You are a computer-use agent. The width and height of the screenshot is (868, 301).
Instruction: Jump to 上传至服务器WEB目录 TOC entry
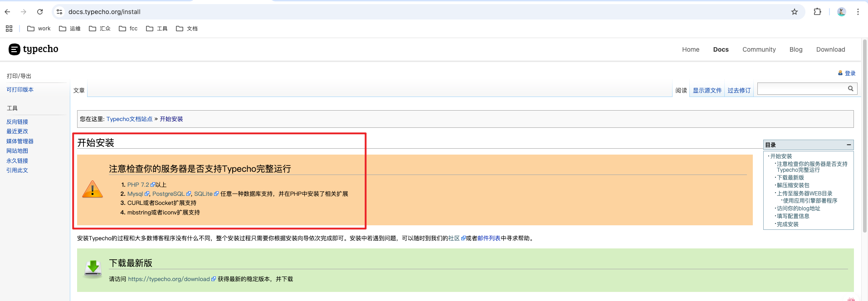pos(805,194)
